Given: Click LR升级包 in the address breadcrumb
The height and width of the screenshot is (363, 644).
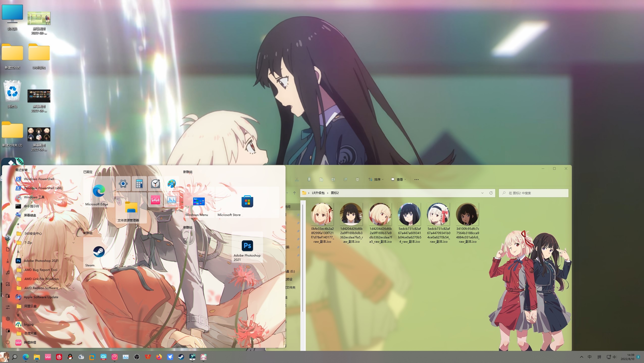Looking at the screenshot, I should pos(318,193).
